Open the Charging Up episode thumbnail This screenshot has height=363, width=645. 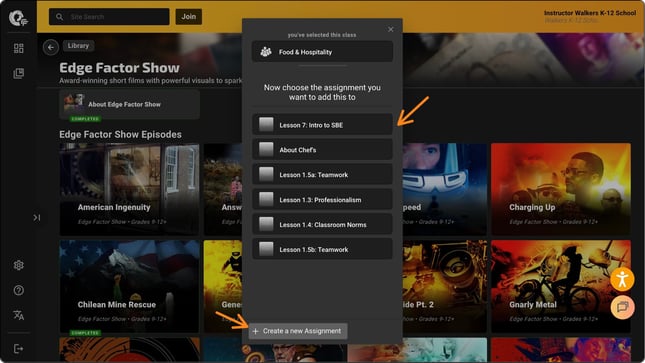click(561, 189)
